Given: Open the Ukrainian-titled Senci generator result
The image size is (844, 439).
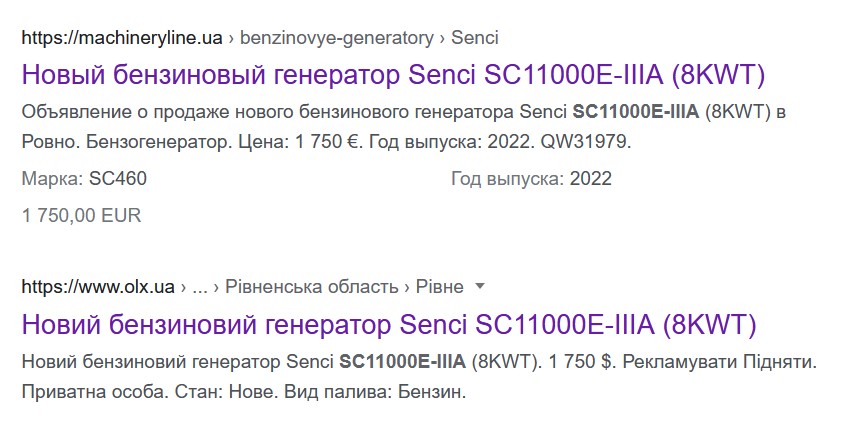Looking at the screenshot, I should pyautogui.click(x=388, y=325).
